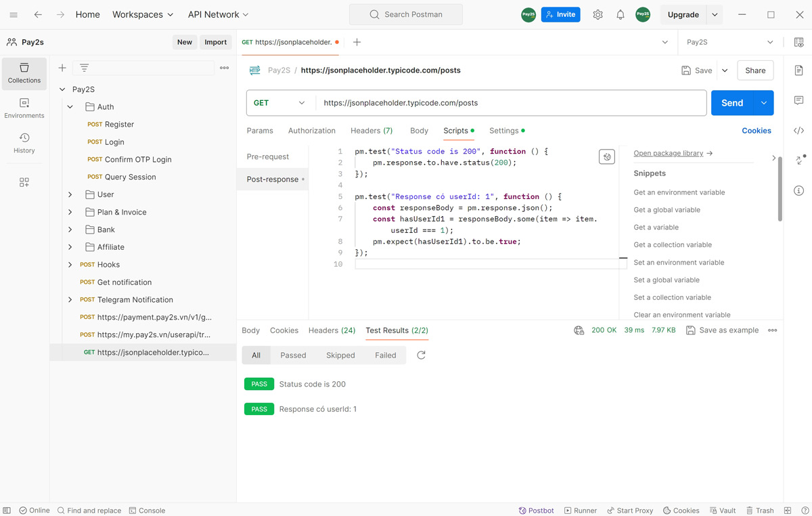Open the environment quick look icon
The width and height of the screenshot is (812, 516).
(799, 42)
